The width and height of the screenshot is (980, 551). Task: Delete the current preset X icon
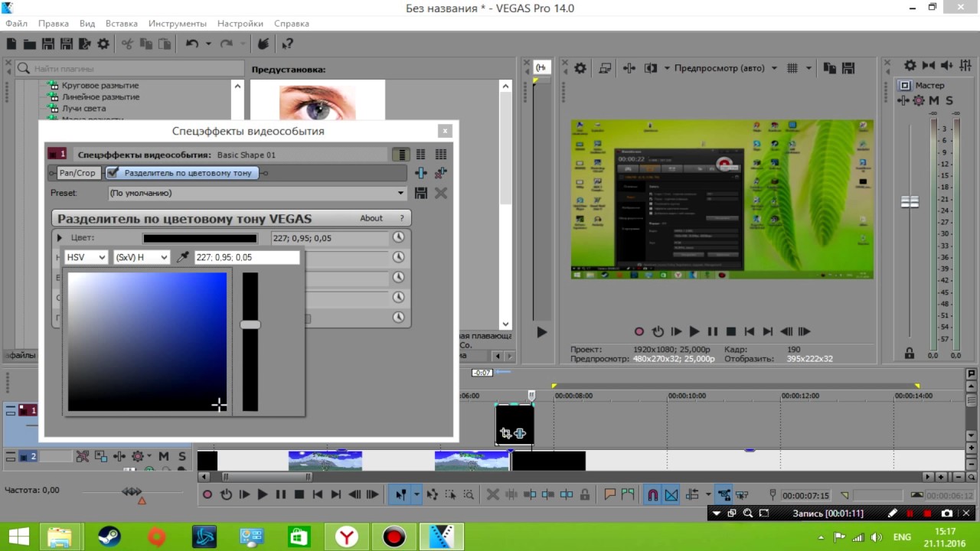click(441, 193)
